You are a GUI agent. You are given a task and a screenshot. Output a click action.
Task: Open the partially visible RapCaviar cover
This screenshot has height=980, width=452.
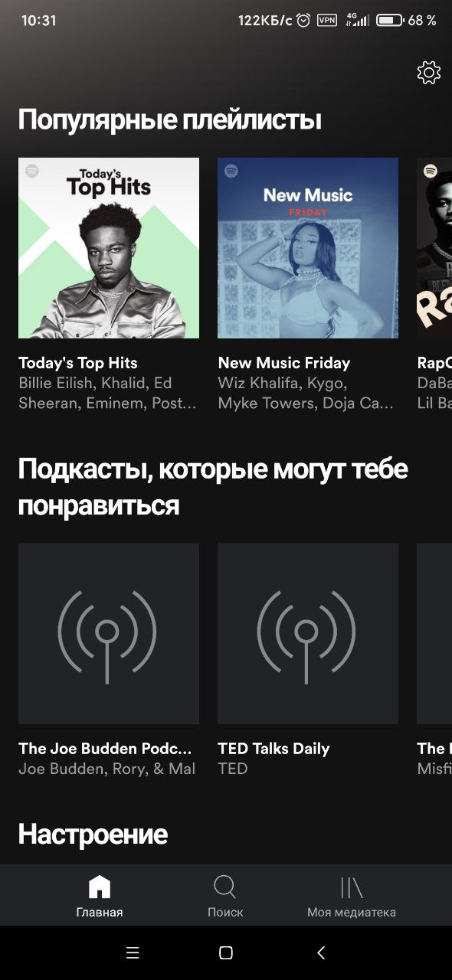click(434, 248)
